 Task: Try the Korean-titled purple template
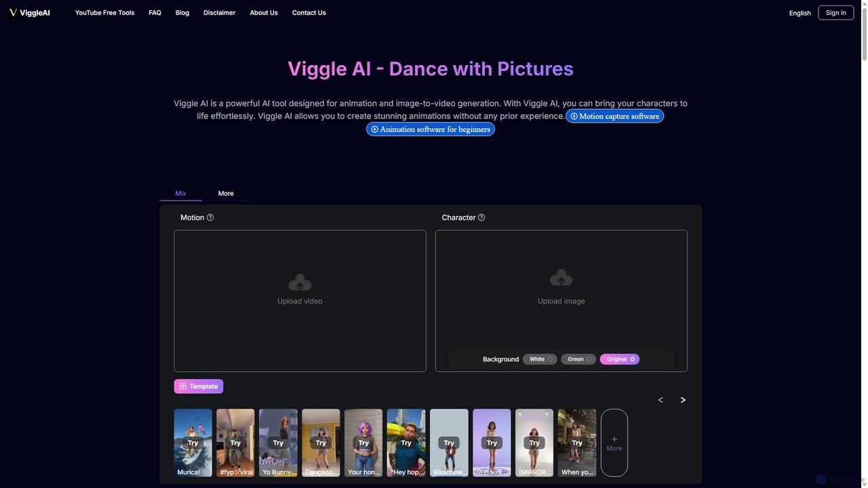492,443
